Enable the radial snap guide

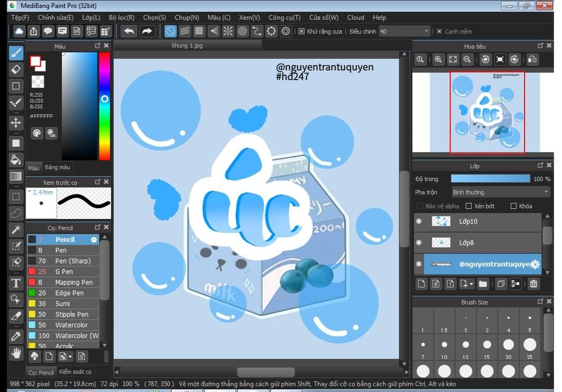(228, 31)
